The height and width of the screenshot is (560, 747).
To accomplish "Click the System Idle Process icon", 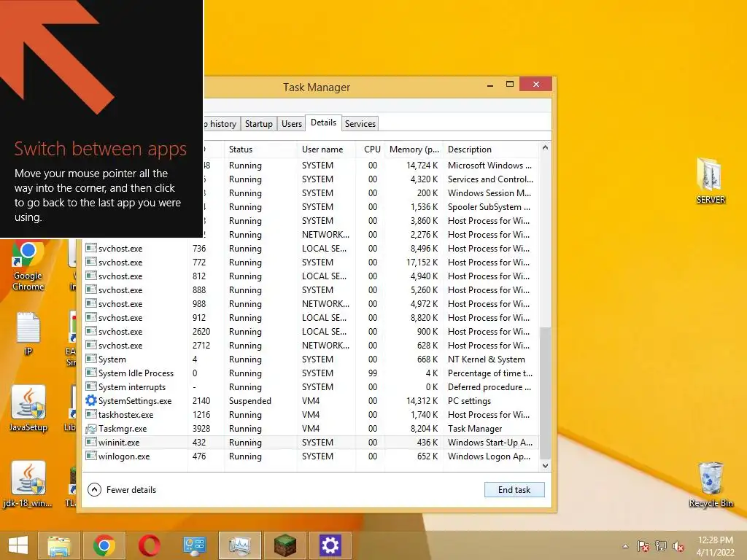I will pyautogui.click(x=91, y=373).
